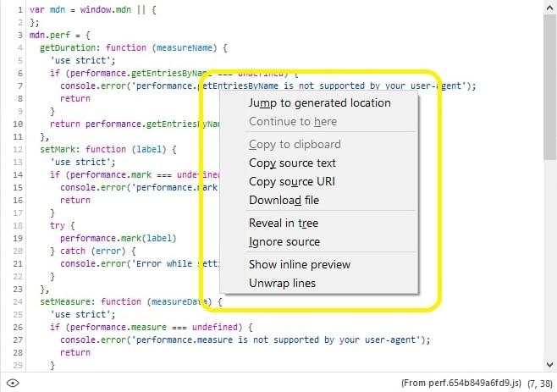
Task: Click 'Download file' menu entry
Action: click(x=284, y=200)
